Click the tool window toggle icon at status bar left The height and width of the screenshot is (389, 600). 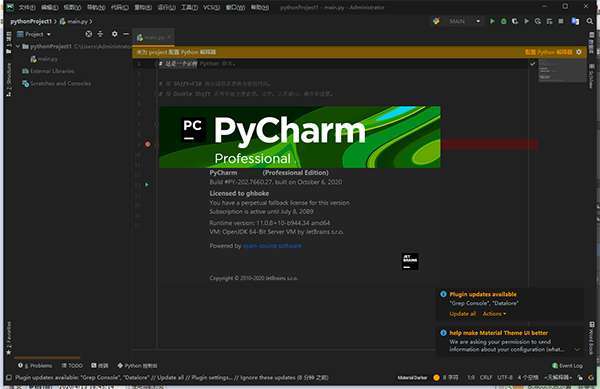(x=8, y=378)
